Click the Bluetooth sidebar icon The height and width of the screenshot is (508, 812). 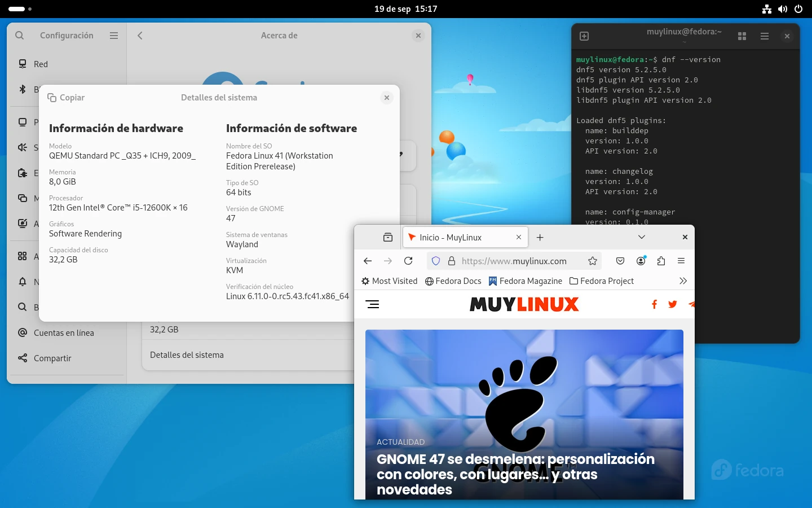(23, 89)
